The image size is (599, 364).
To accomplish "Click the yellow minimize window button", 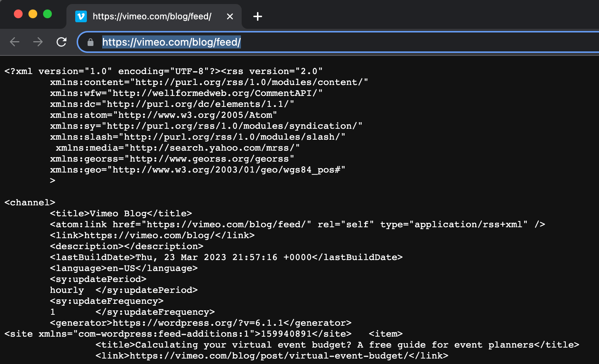I will pyautogui.click(x=33, y=14).
